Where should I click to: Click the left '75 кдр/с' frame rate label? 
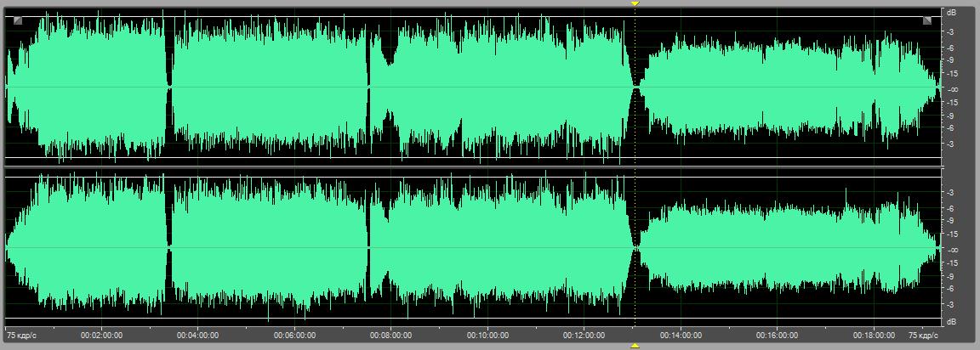point(22,336)
